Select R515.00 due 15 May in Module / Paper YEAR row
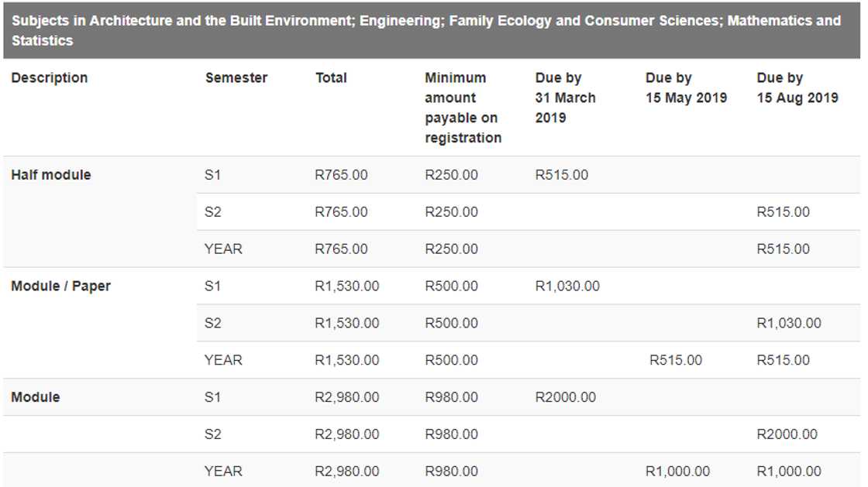The height and width of the screenshot is (487, 868). pos(676,360)
